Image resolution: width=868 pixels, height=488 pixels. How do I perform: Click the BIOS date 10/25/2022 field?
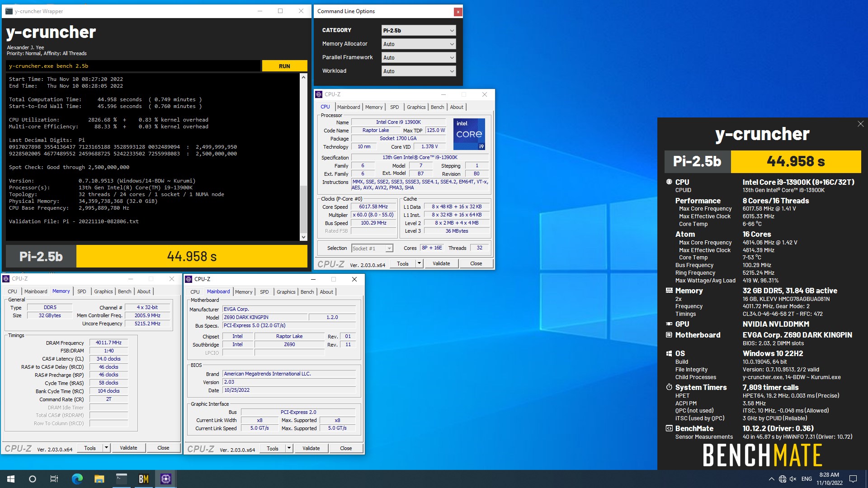[289, 390]
